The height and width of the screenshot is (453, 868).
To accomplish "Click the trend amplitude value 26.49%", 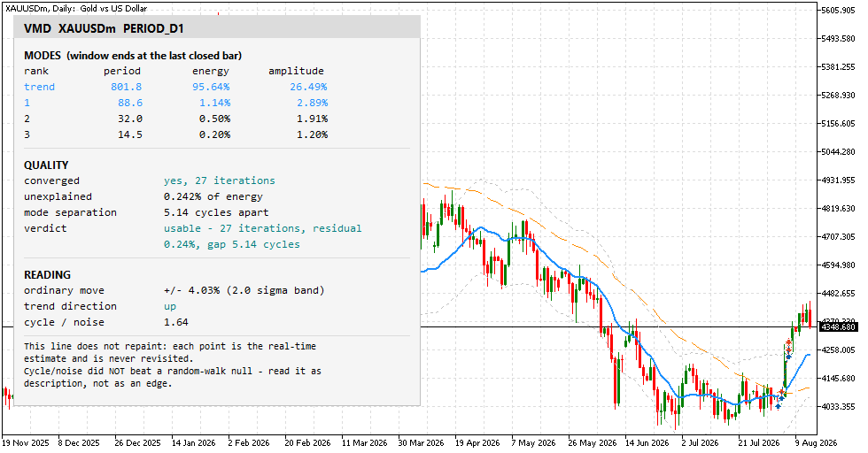I will pyautogui.click(x=309, y=87).
